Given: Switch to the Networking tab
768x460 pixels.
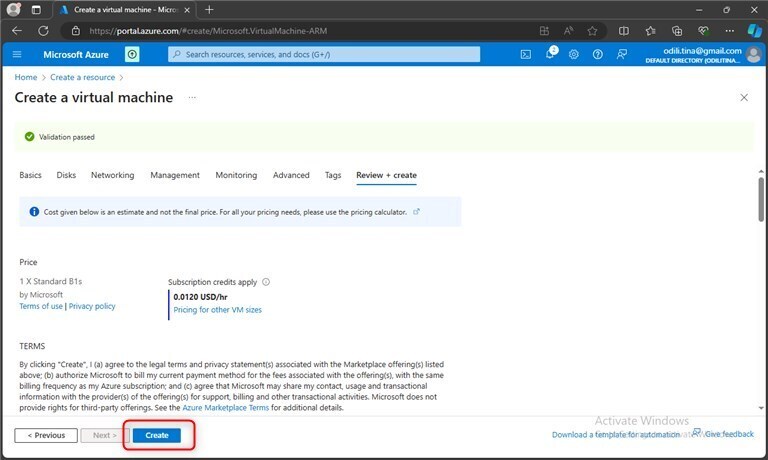Looking at the screenshot, I should (x=112, y=175).
